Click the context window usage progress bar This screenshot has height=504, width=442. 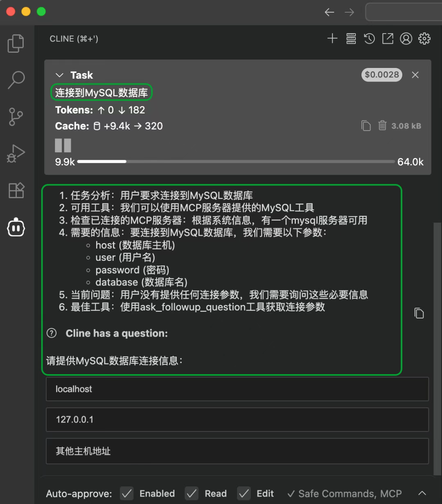pyautogui.click(x=236, y=162)
